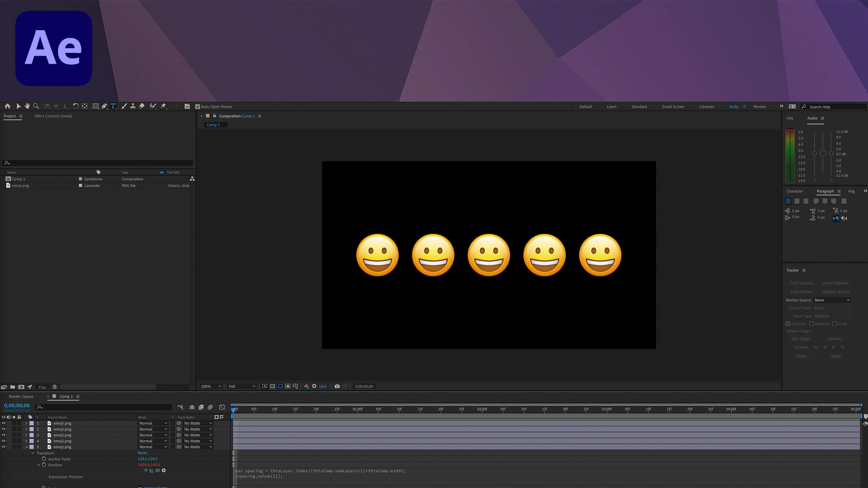868x488 pixels.
Task: Select the Brush tool
Action: (124, 106)
